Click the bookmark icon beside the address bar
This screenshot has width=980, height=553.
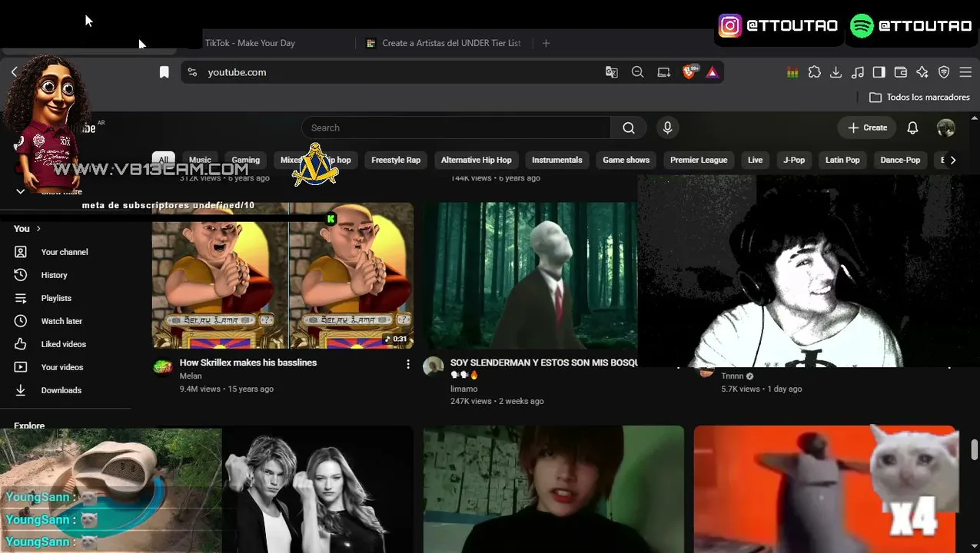tap(164, 72)
